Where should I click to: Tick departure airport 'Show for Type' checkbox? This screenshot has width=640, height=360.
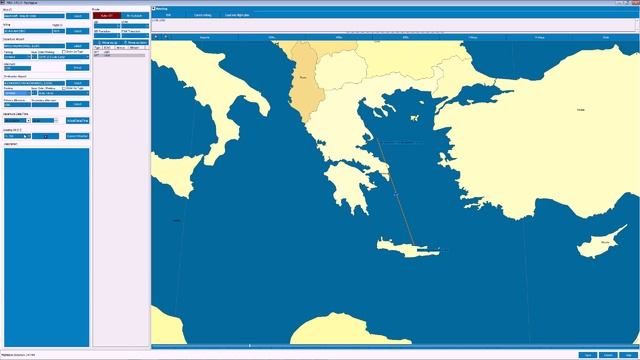click(x=64, y=52)
